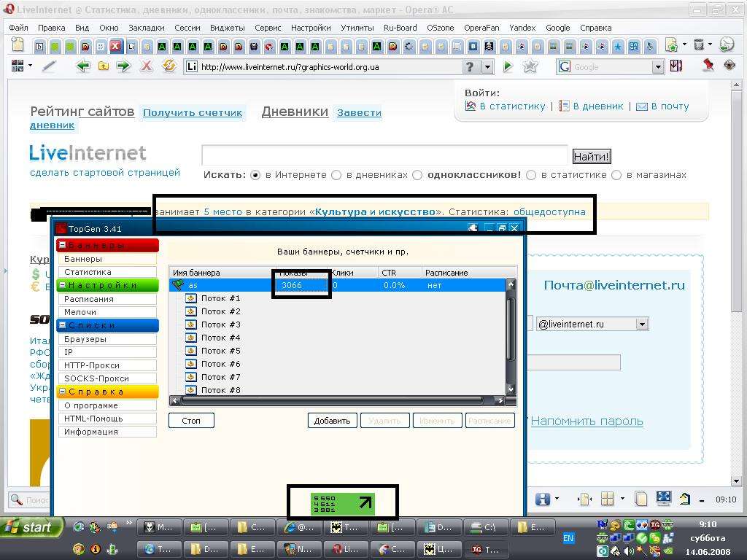Image resolution: width=747 pixels, height=560 pixels.
Task: Click the panels grid icon left of address bar
Action: pos(18,66)
